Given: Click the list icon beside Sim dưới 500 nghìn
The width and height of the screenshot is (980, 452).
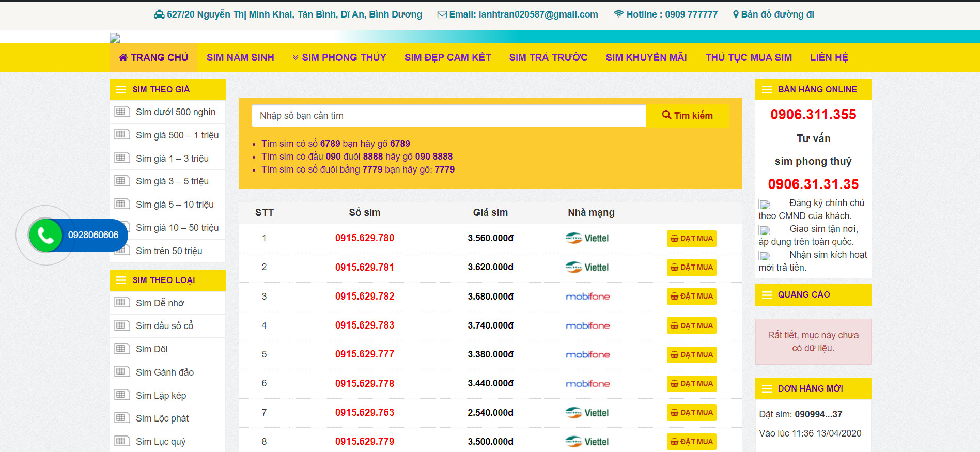Looking at the screenshot, I should pos(122,112).
